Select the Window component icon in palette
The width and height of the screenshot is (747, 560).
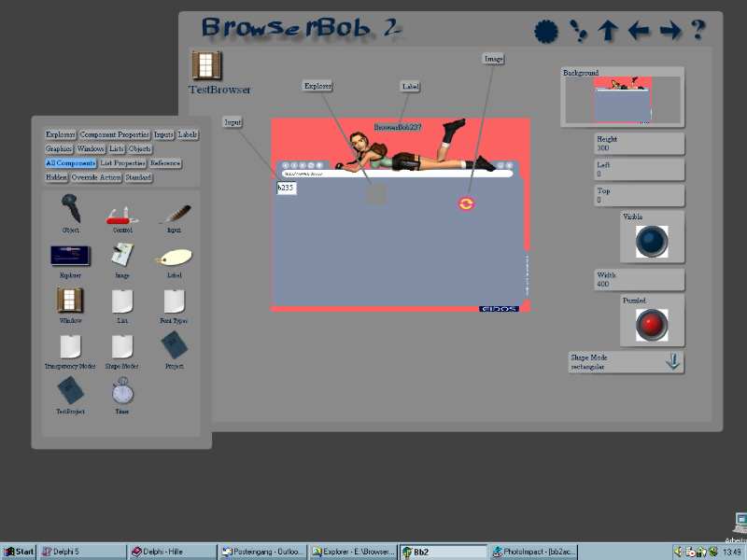70,300
